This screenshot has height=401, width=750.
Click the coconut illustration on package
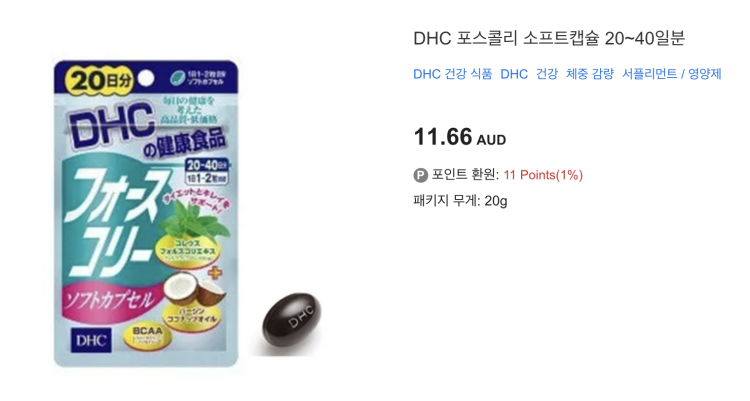click(x=194, y=288)
